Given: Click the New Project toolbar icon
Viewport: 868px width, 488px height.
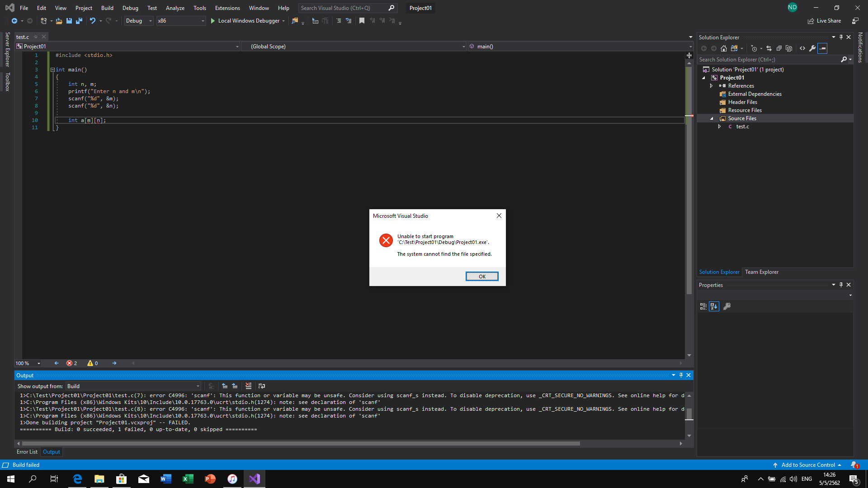Looking at the screenshot, I should pos(43,21).
